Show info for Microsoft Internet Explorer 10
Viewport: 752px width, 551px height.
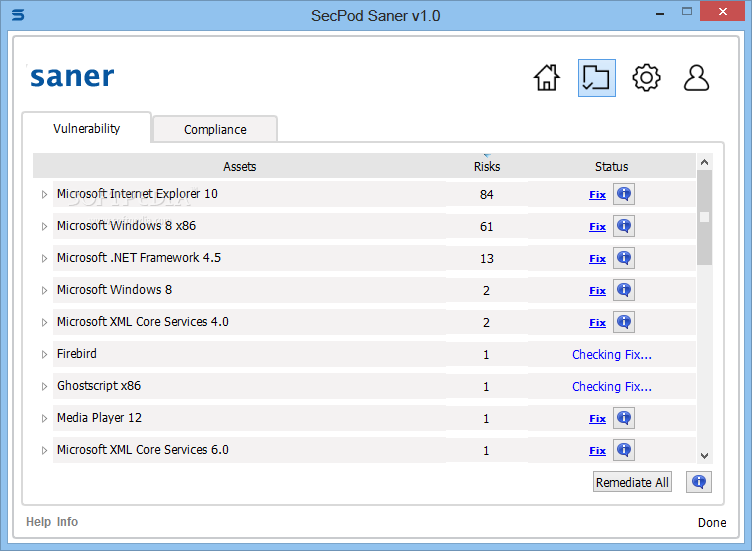click(623, 194)
